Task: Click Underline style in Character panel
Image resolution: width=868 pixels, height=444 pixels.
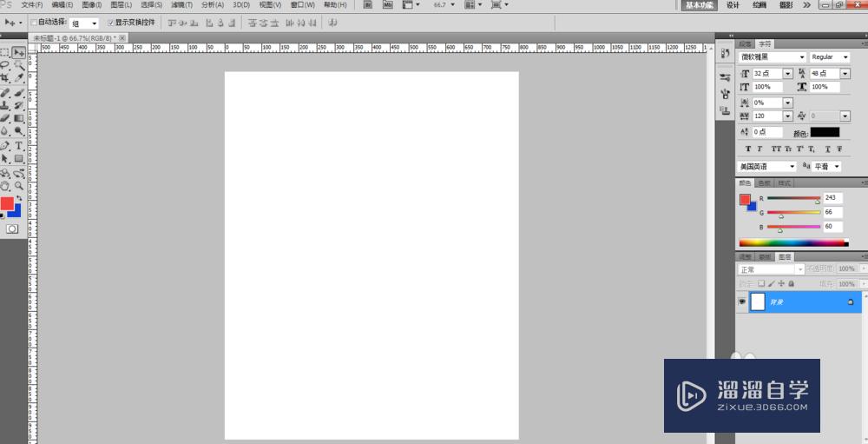Action: pos(827,149)
